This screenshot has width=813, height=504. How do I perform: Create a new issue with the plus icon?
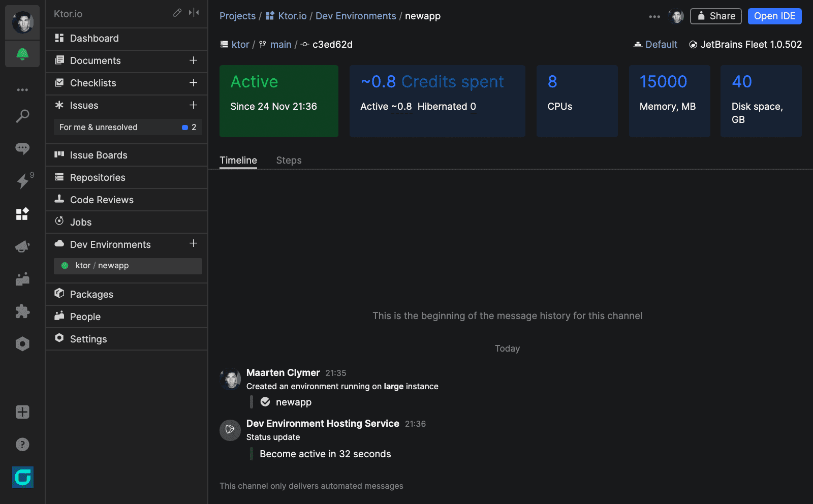(x=194, y=105)
